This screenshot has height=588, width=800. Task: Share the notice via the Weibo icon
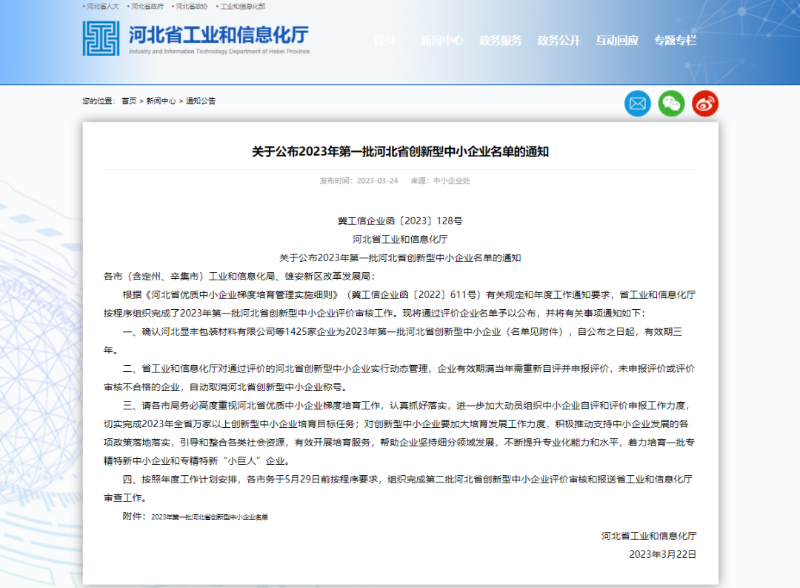707,103
